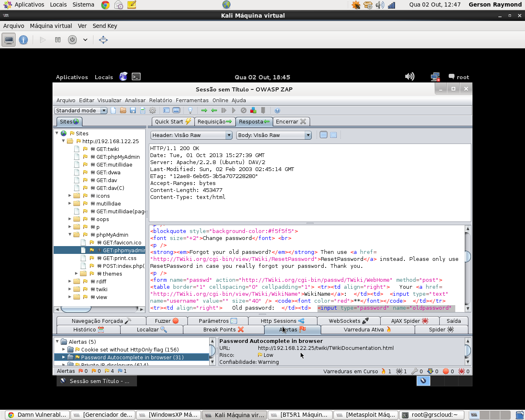Switch to the Requisição tab
Image resolution: width=525 pixels, height=420 pixels.
[x=215, y=121]
